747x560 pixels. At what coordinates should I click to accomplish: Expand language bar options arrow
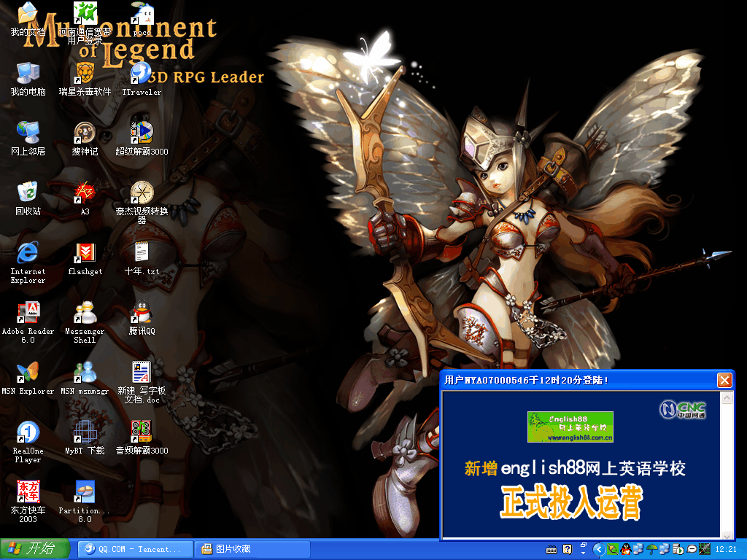click(583, 553)
